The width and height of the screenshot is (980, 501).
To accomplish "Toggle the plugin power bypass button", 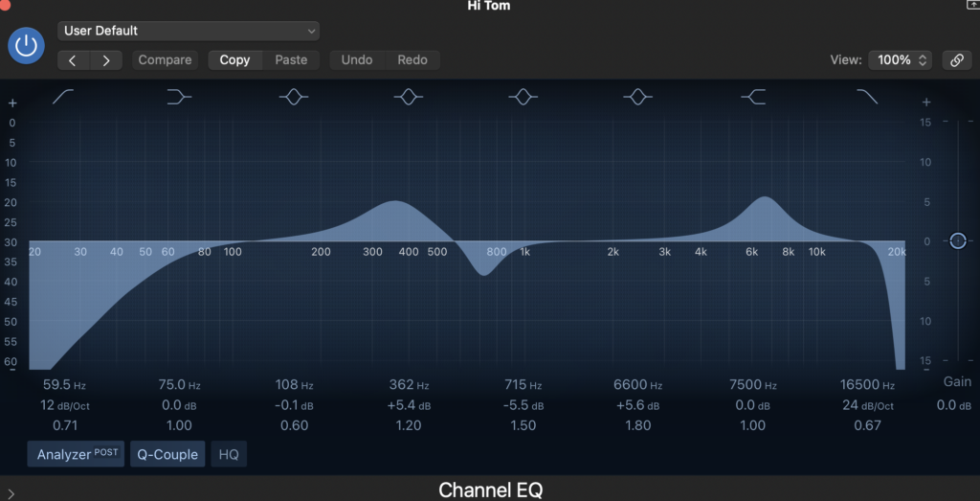I will tap(27, 45).
